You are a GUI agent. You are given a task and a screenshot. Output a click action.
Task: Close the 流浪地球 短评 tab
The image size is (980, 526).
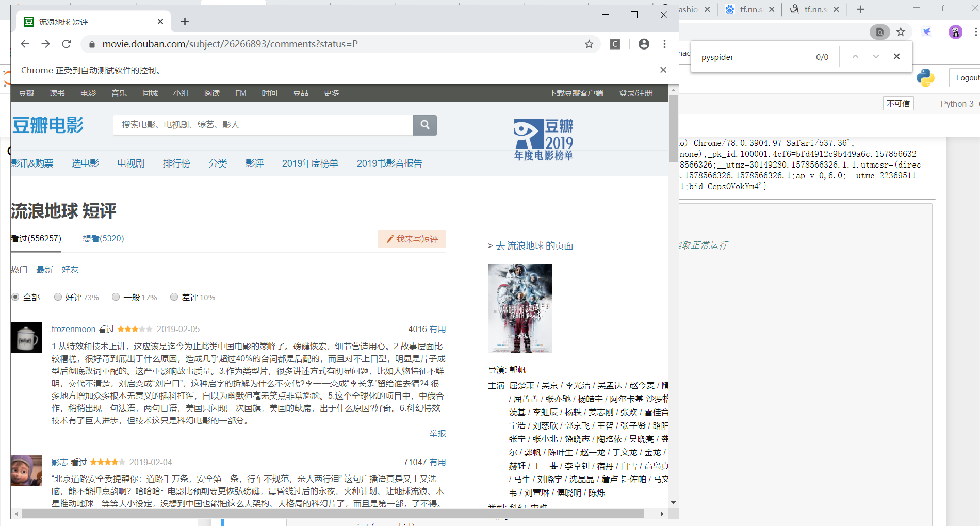tap(160, 21)
